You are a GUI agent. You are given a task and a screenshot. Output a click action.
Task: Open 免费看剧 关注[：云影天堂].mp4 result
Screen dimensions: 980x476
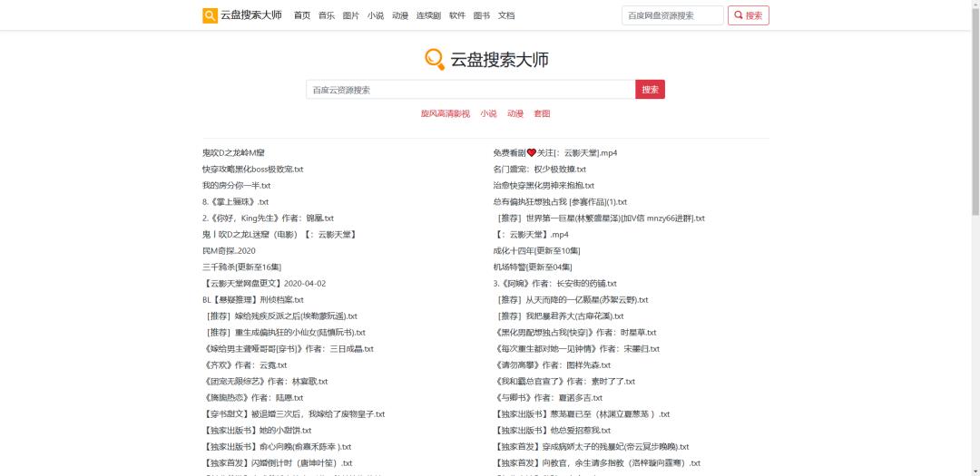pos(555,153)
